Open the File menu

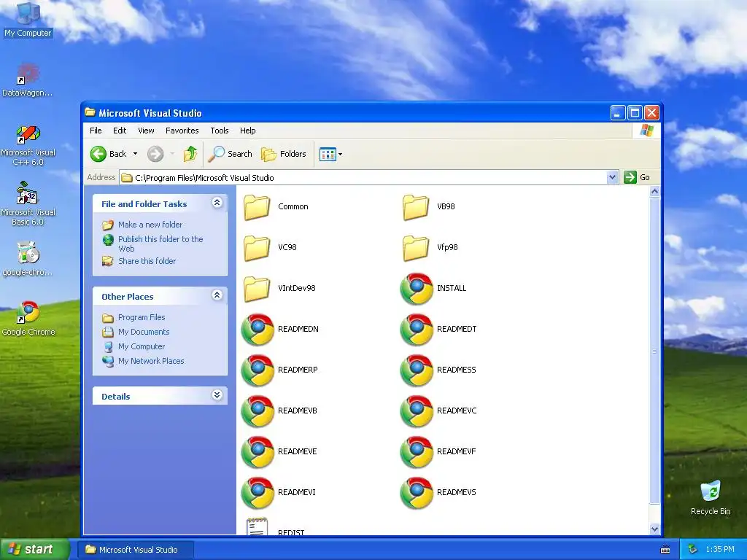[96, 131]
